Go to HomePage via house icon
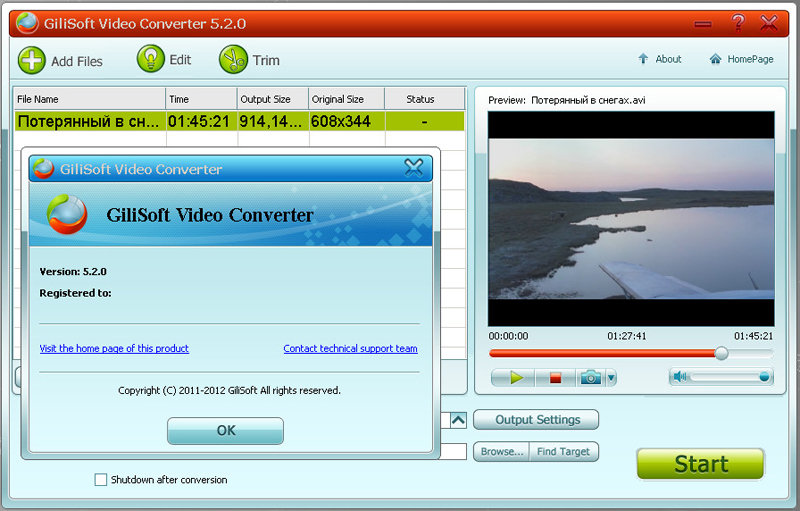 [x=741, y=59]
